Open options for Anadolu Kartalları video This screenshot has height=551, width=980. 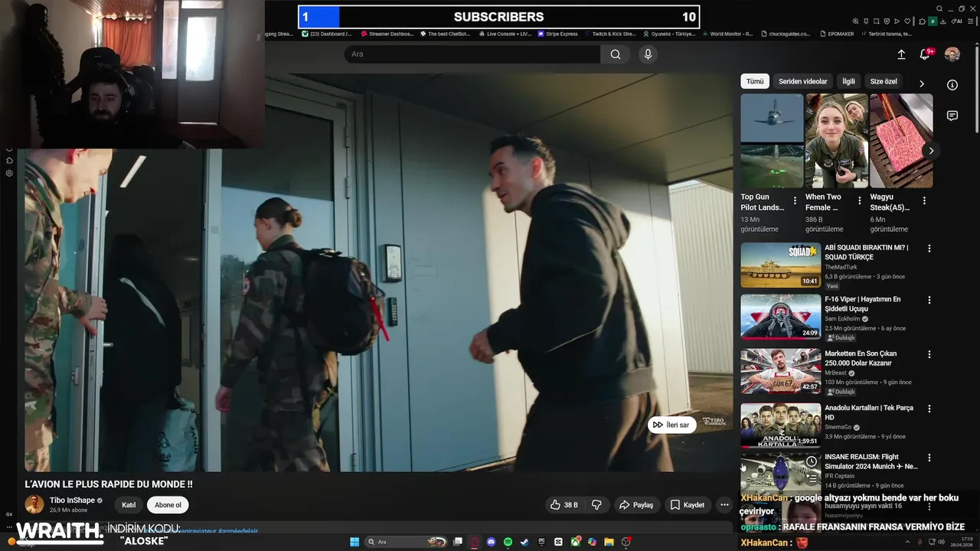pos(929,409)
